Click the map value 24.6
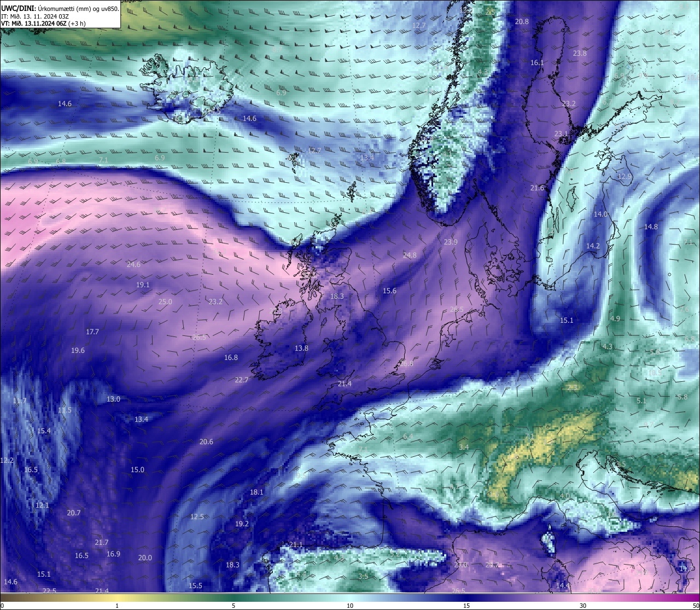The height and width of the screenshot is (610, 700). 133,265
